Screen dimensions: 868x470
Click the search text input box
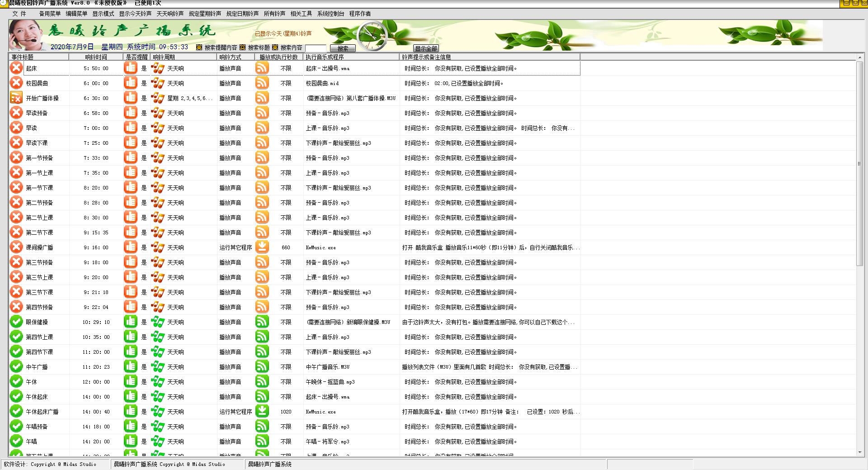pyautogui.click(x=316, y=48)
